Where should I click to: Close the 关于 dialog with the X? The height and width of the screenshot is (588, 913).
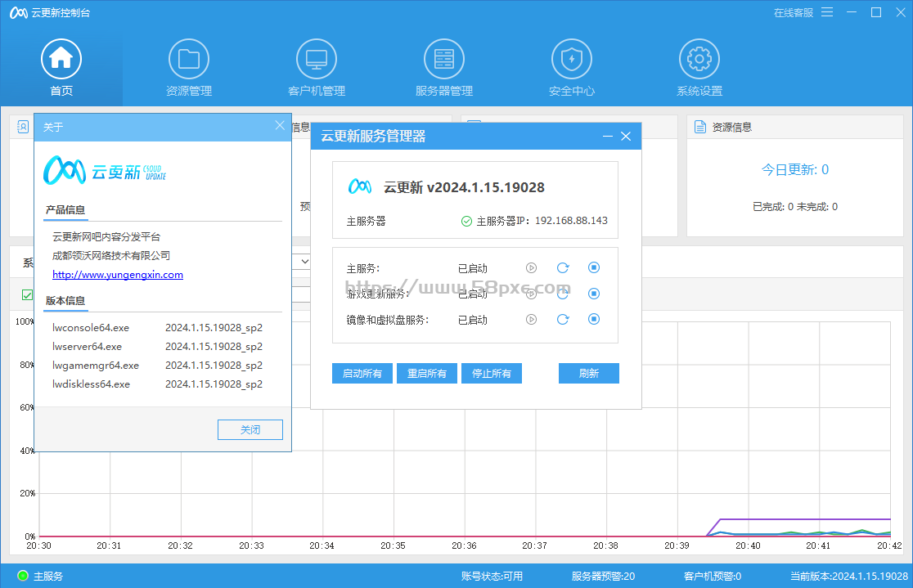coord(280,125)
